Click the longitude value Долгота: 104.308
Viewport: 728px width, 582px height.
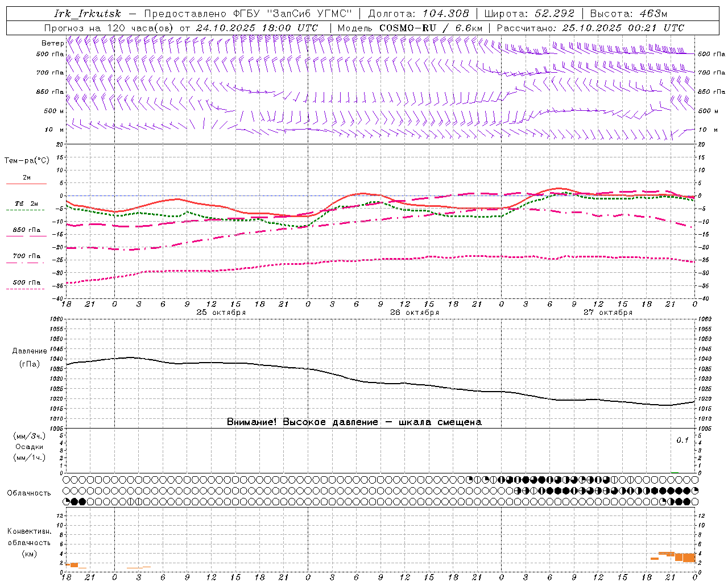coord(419,14)
